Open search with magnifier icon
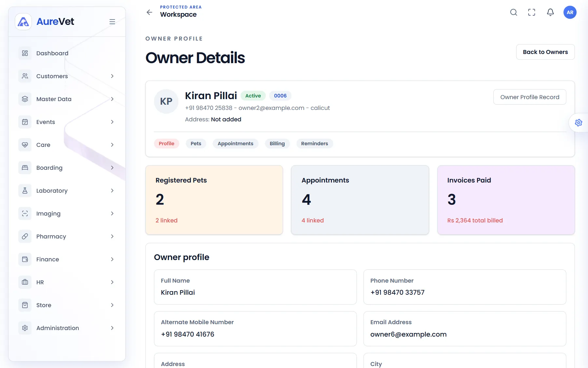The width and height of the screenshot is (588, 368). pyautogui.click(x=514, y=12)
